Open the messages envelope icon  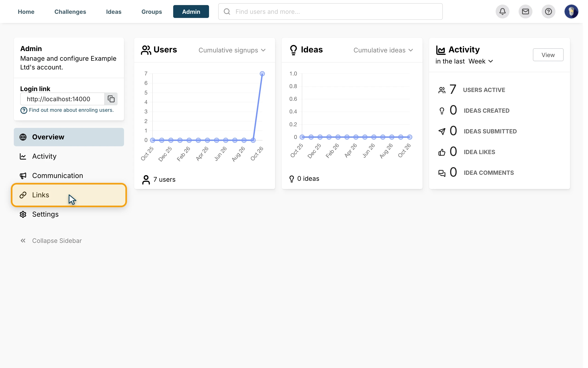point(525,11)
